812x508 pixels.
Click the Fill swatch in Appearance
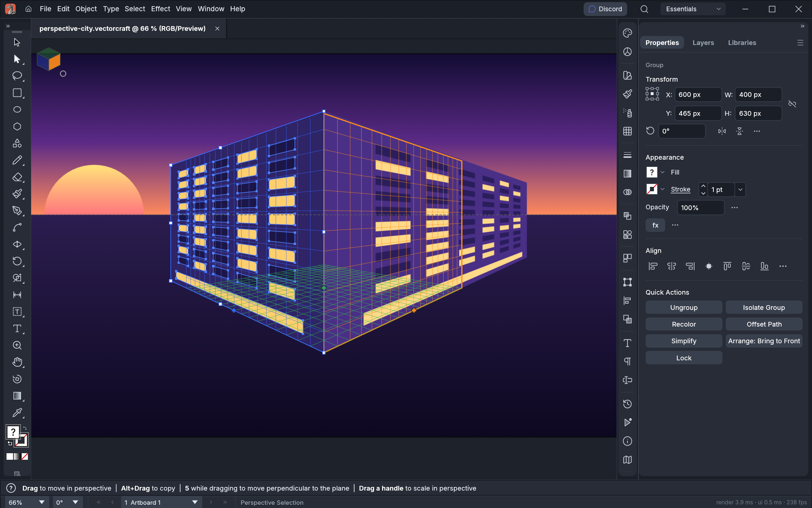(652, 172)
